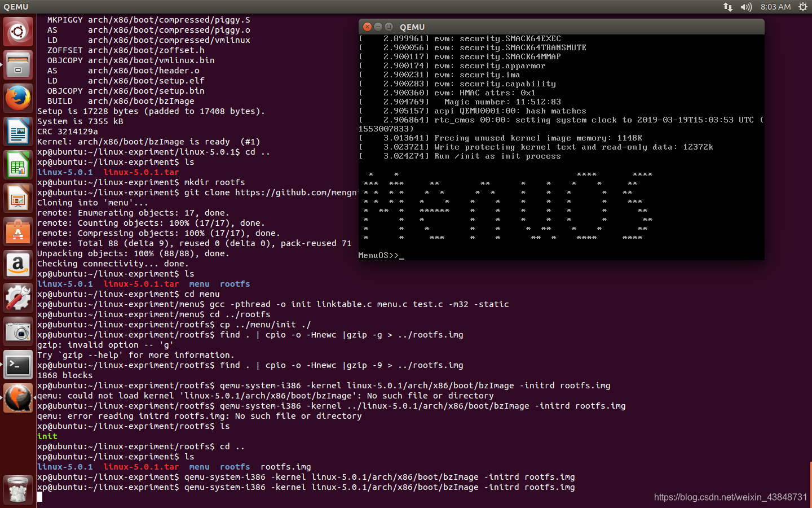Click the 'mkdir rootfs' command line

pos(141,182)
